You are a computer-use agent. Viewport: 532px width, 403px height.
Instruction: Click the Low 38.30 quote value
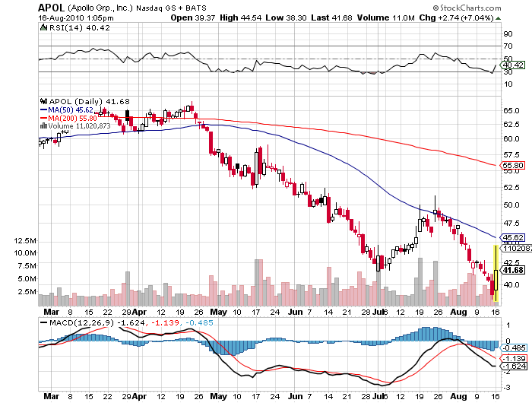(x=286, y=17)
